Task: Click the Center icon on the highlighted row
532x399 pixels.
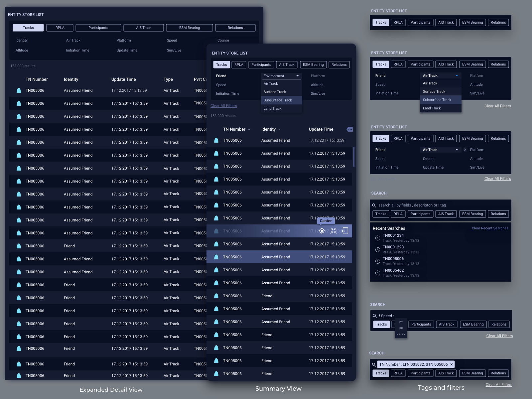Action: [322, 231]
